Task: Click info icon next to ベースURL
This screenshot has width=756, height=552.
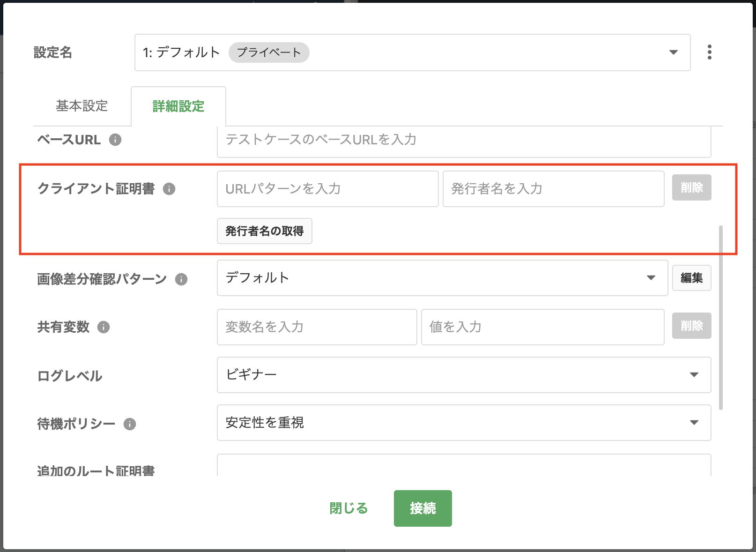Action: pos(115,140)
